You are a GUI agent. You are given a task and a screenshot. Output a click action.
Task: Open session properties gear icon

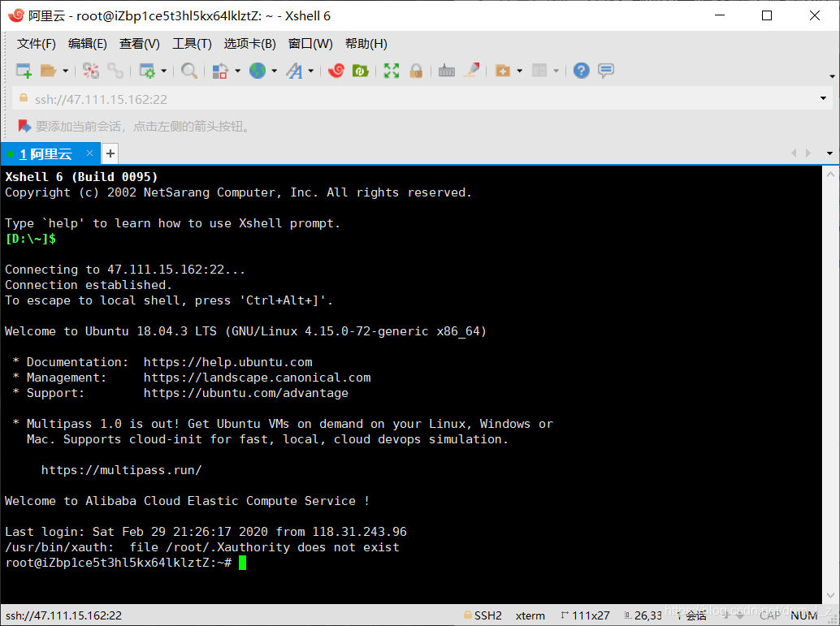click(x=147, y=71)
